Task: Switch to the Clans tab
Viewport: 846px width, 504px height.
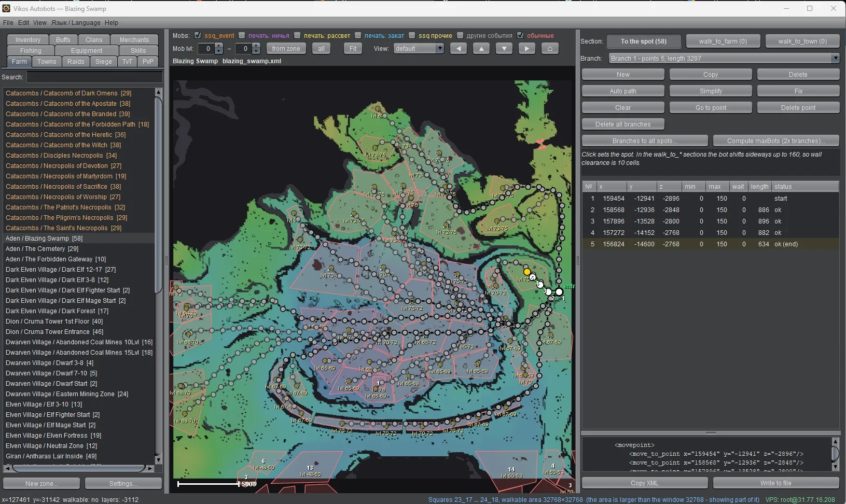Action: [x=94, y=40]
